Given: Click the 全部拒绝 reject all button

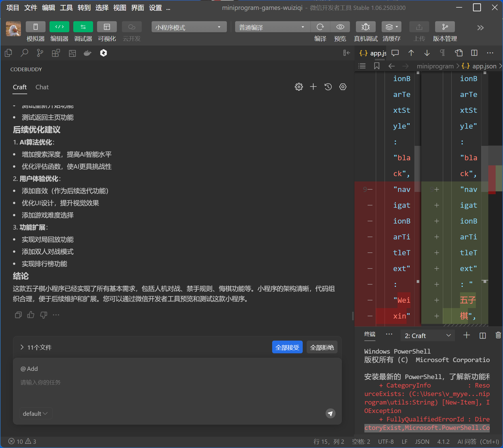Looking at the screenshot, I should point(322,347).
